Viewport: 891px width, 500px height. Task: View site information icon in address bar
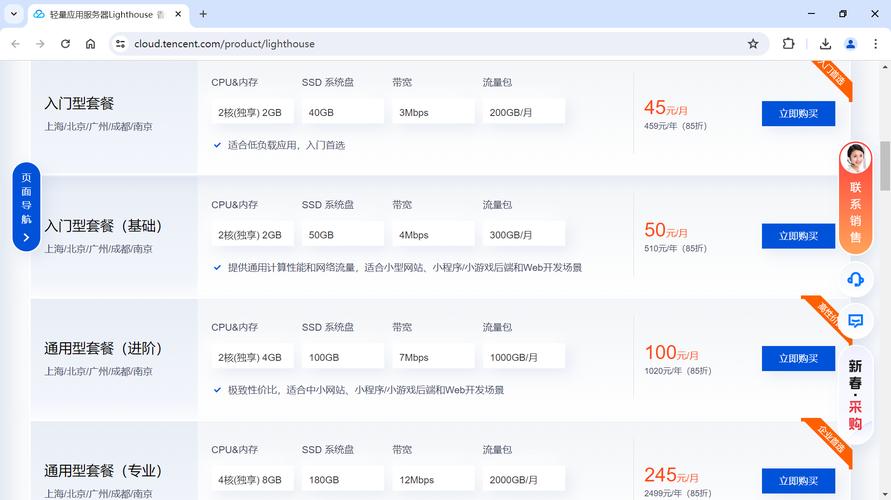pyautogui.click(x=120, y=44)
